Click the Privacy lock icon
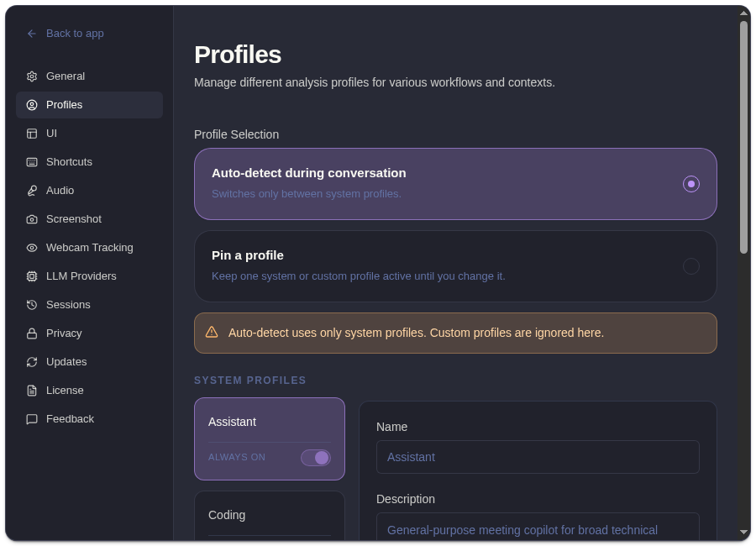Image resolution: width=756 pixels, height=546 pixels. click(x=32, y=333)
